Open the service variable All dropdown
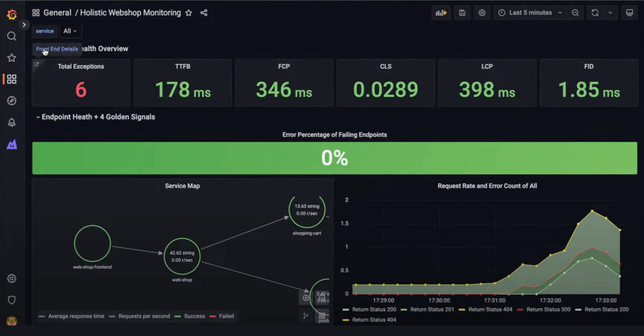Screen dimensions: 644x336 coord(70,31)
